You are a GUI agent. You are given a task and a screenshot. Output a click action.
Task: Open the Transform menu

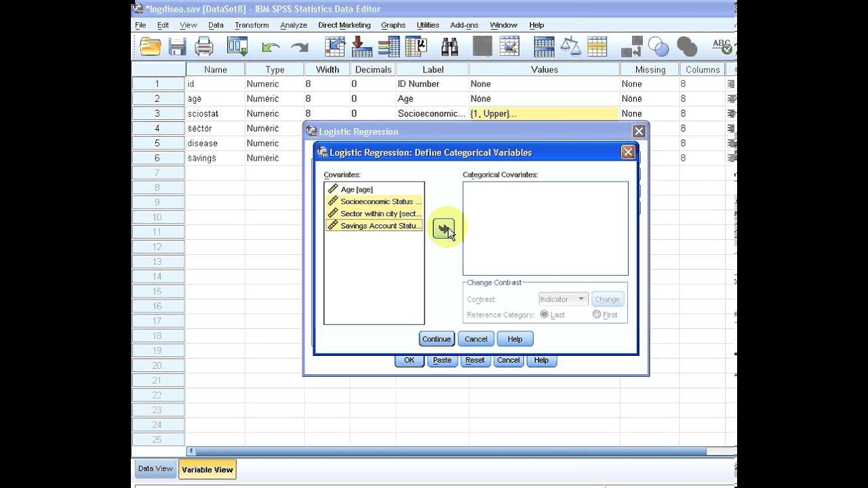coord(252,25)
